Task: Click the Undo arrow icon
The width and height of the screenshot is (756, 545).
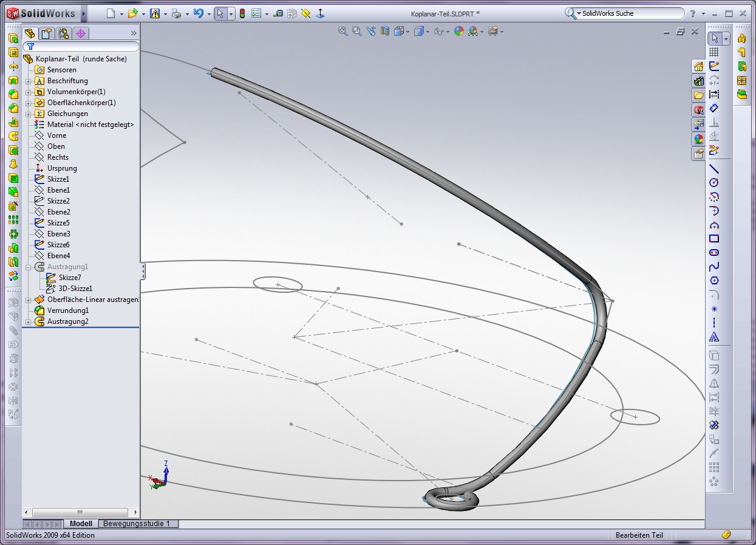Action: coord(198,13)
